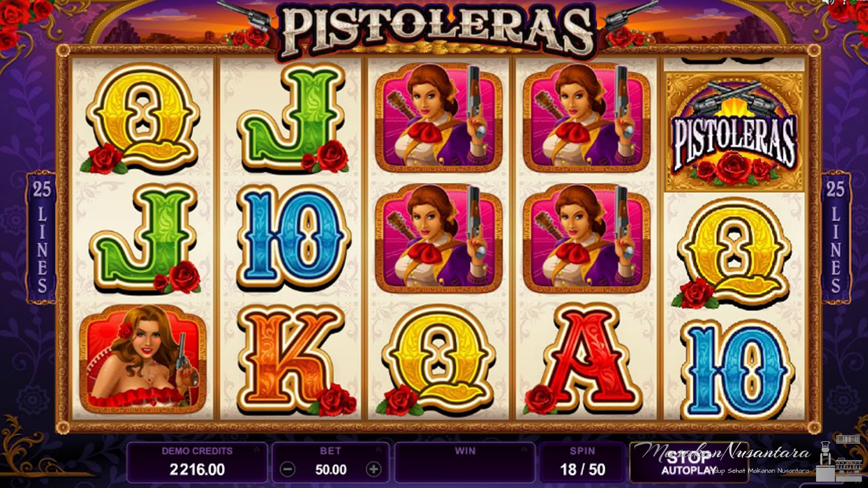The width and height of the screenshot is (868, 488).
Task: Expand the Win panel chevron
Action: [x=524, y=450]
